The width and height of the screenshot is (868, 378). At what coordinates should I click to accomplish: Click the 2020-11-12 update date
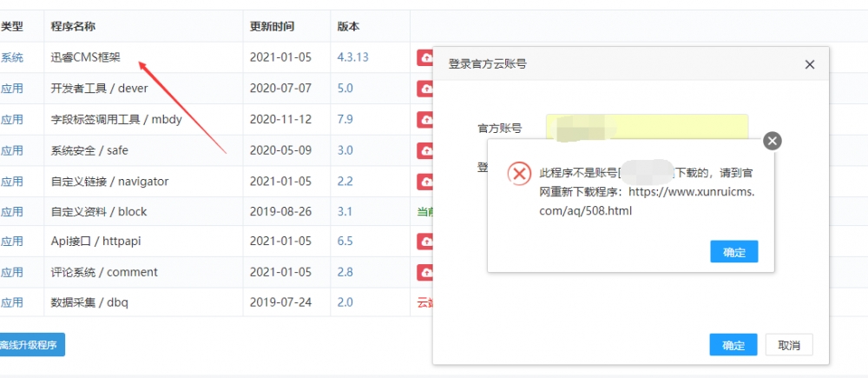point(280,119)
